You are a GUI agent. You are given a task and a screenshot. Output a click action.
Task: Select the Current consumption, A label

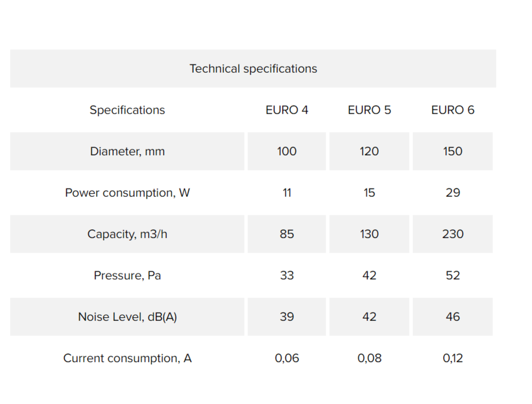tap(127, 358)
